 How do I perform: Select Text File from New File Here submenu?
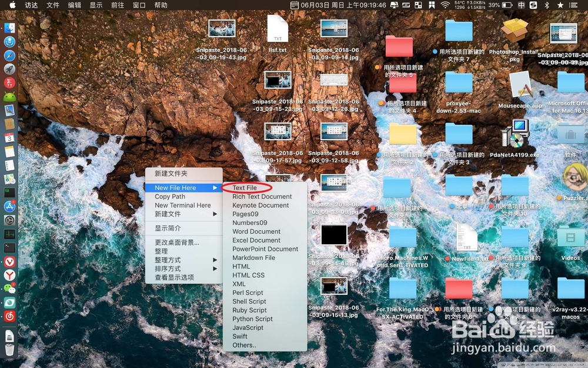pos(244,187)
